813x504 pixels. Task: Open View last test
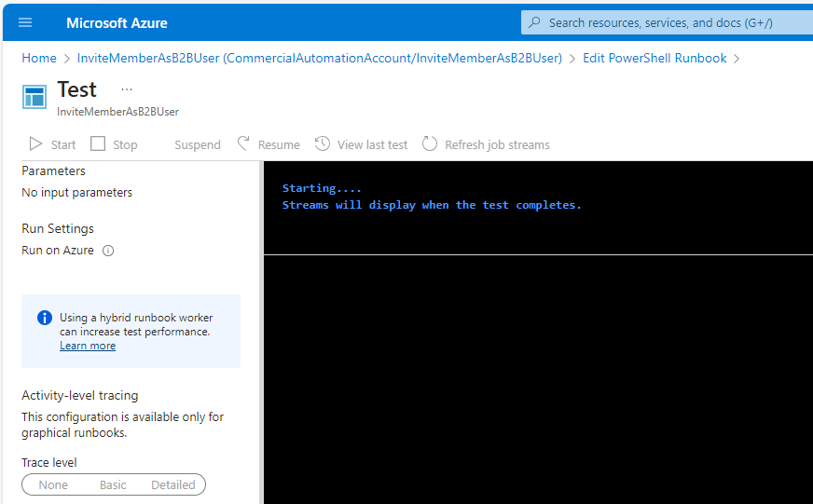tap(372, 145)
